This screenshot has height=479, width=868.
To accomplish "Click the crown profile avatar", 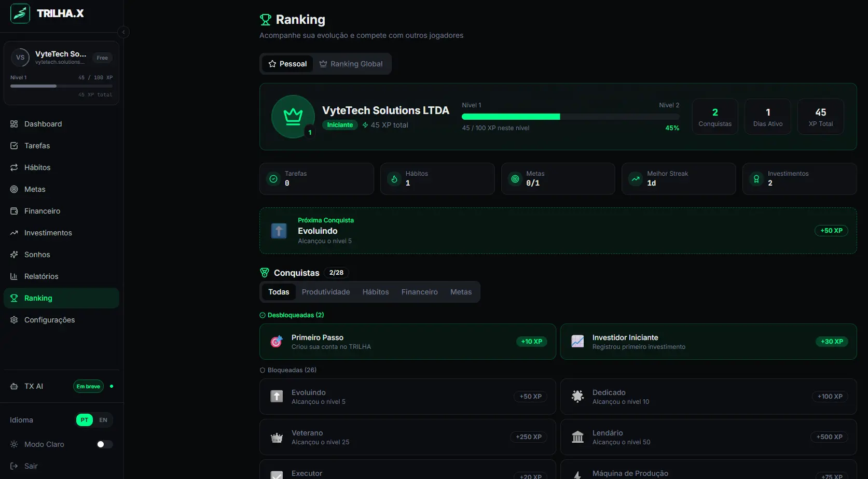I will (x=293, y=117).
